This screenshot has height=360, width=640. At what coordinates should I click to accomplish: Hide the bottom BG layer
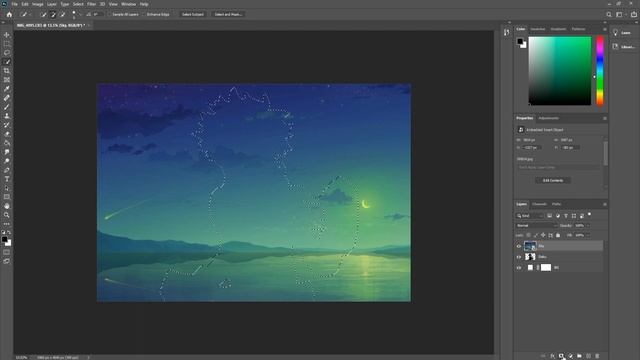coord(519,267)
